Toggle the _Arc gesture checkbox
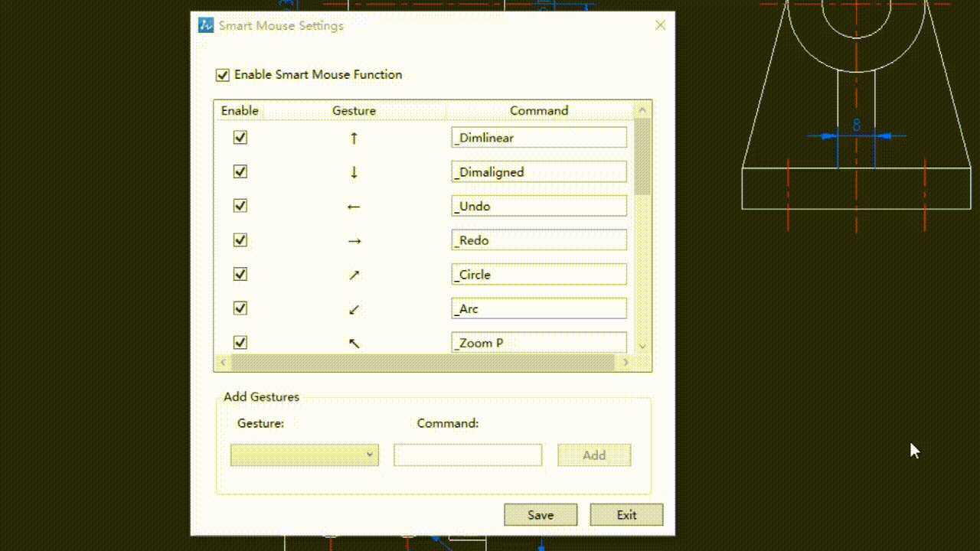Screen dimensions: 980x551 click(x=240, y=308)
